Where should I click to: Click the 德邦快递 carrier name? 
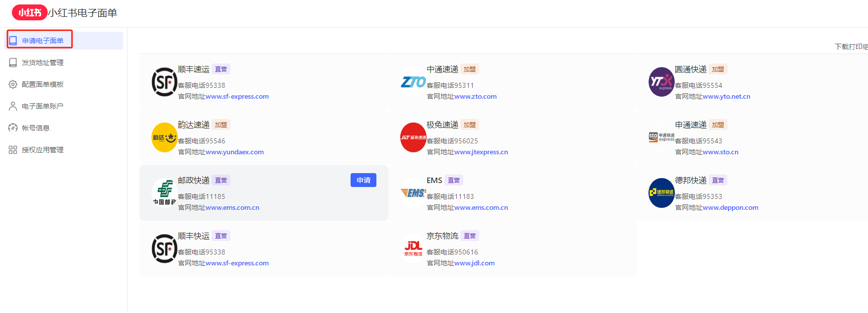pos(691,181)
